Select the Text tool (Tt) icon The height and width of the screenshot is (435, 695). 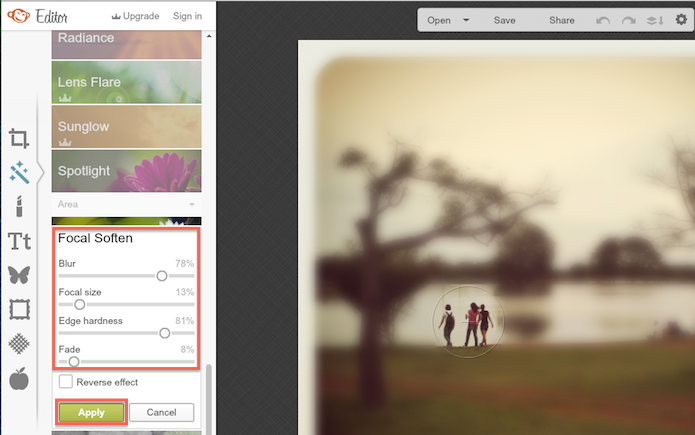[19, 241]
